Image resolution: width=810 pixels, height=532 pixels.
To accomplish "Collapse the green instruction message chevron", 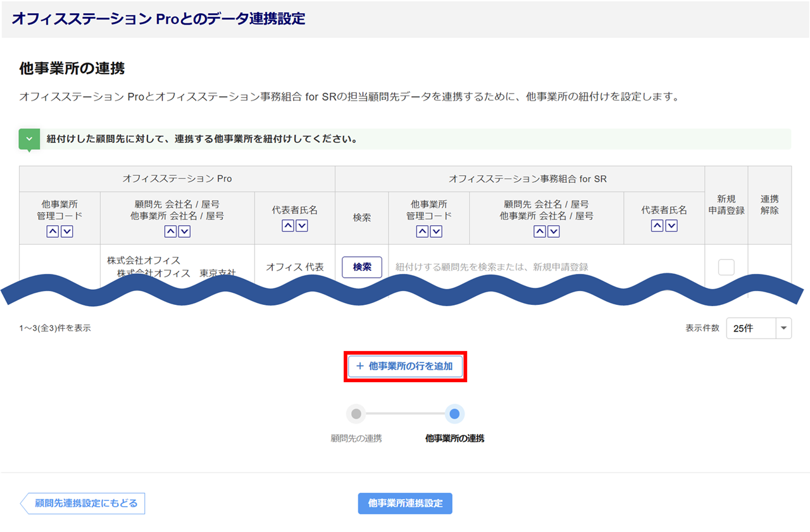I will pos(29,139).
